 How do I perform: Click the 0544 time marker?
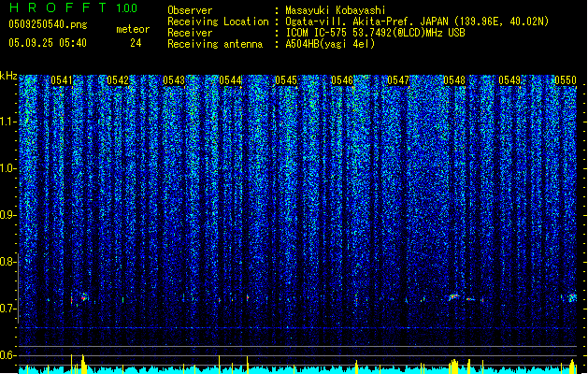point(230,80)
